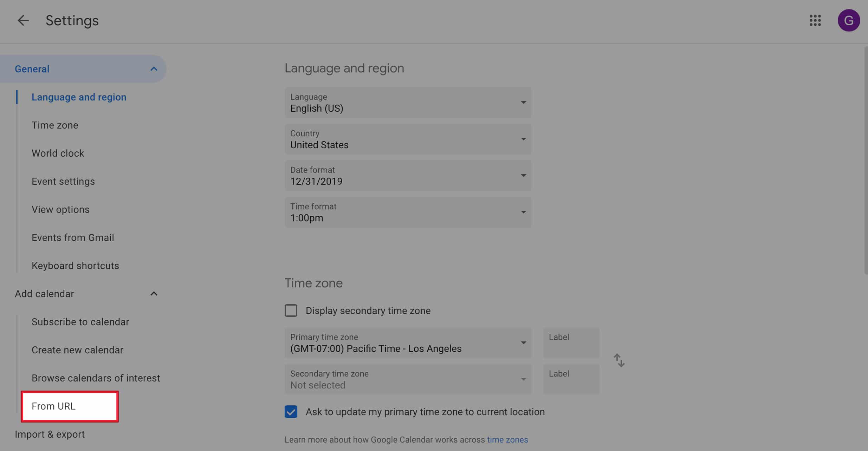The image size is (868, 451).
Task: Click the vertical scrollbar on the right
Action: coord(866,160)
